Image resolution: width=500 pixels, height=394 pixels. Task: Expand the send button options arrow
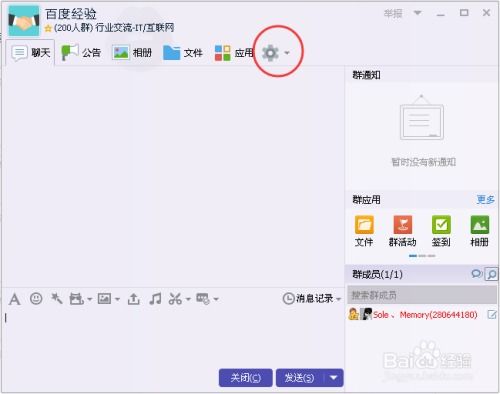334,378
